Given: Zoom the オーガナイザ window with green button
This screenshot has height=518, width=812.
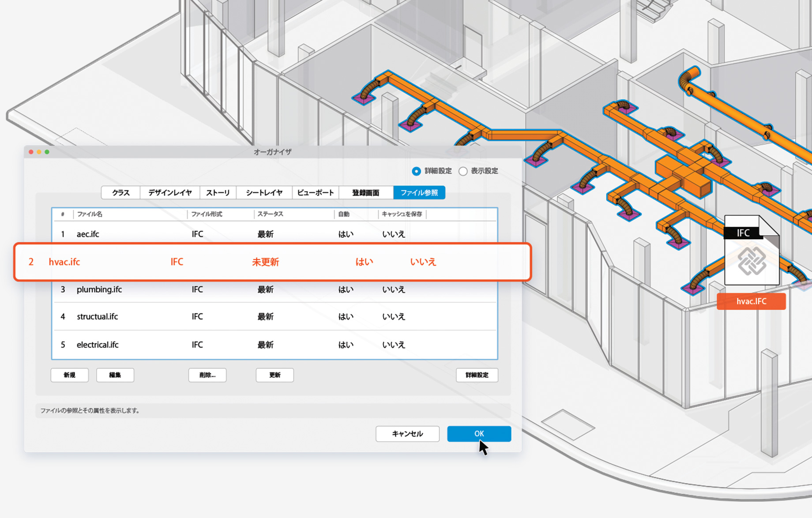Looking at the screenshot, I should point(47,152).
